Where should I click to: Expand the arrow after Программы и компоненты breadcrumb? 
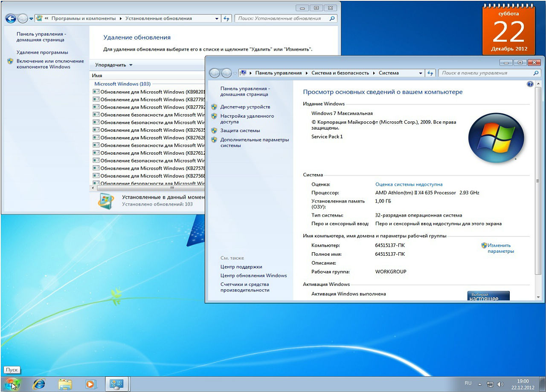click(120, 18)
